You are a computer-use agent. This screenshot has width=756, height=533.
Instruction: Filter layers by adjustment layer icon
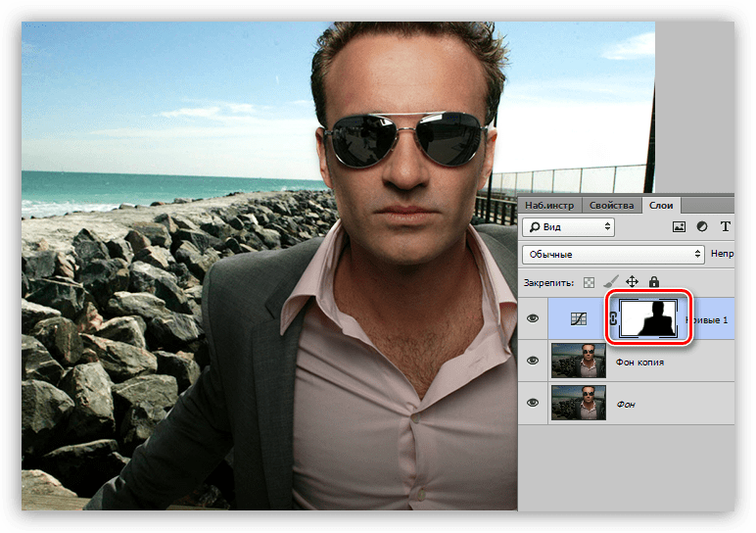[x=702, y=226]
